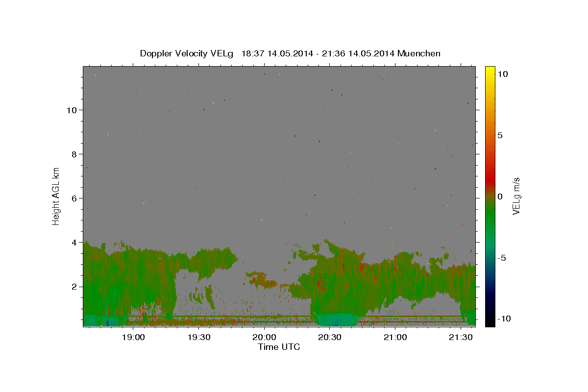Screen dimensions: 588x392
Task: Click the colorbar value 10 label
Action: tap(502, 73)
